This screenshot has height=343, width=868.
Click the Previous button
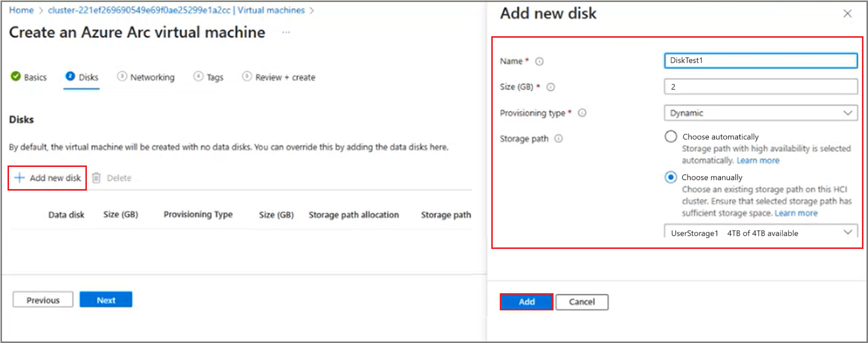point(43,300)
